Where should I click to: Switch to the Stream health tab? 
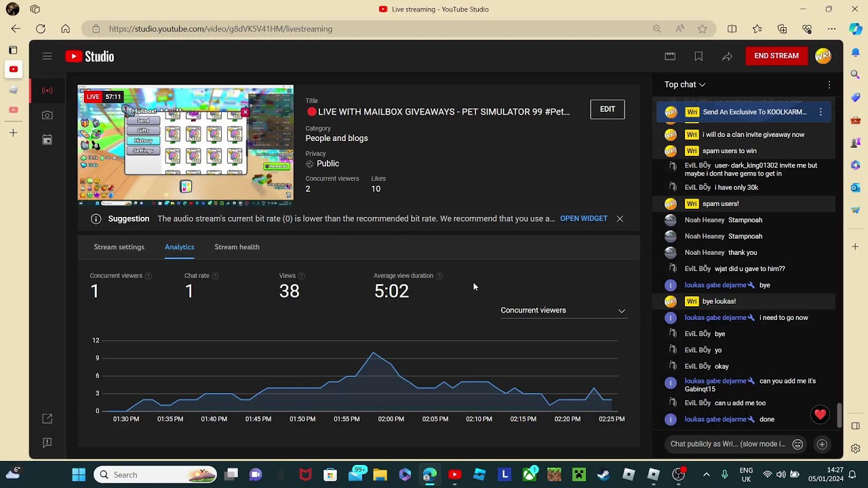tap(237, 247)
